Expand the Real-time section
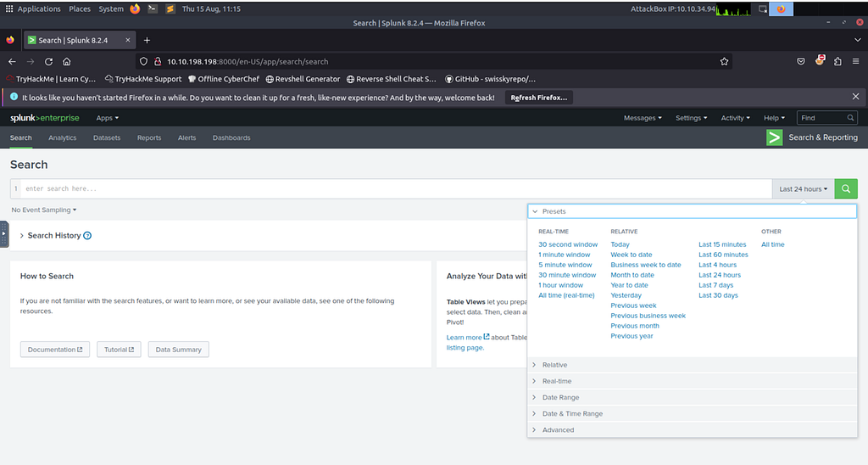 tap(692, 381)
